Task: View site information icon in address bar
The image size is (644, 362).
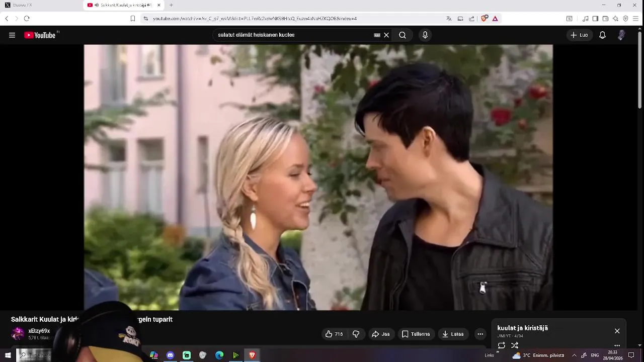Action: pos(146,19)
